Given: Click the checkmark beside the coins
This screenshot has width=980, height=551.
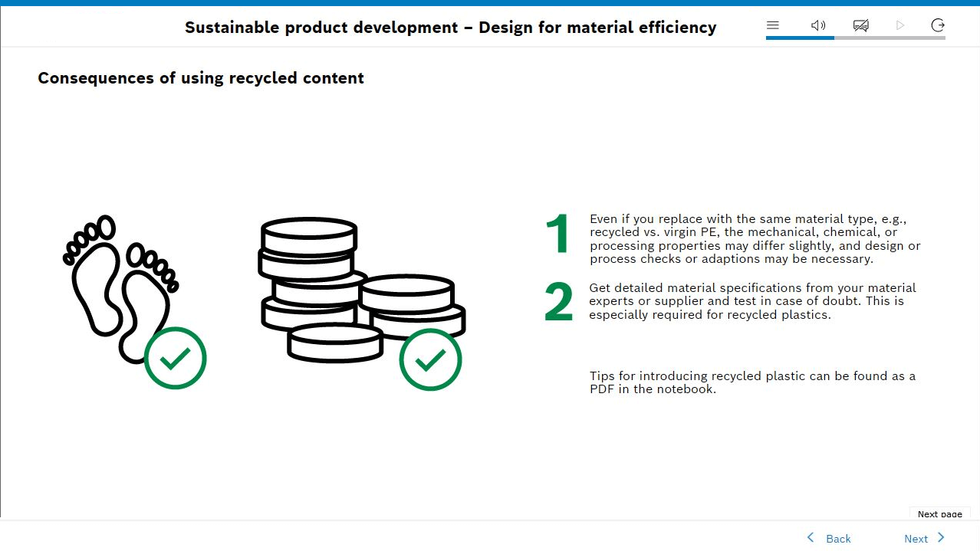Looking at the screenshot, I should 430,359.
